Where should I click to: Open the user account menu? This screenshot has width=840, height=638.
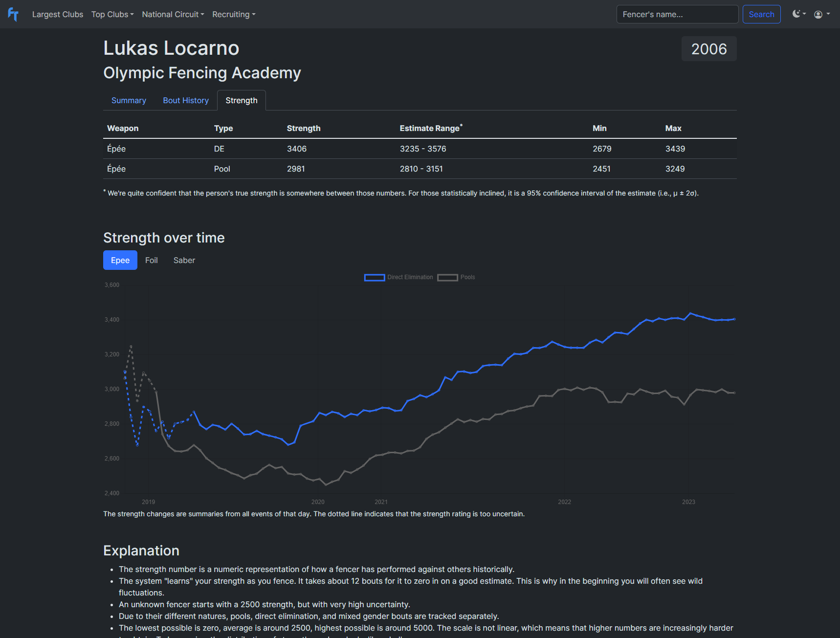[x=821, y=14]
